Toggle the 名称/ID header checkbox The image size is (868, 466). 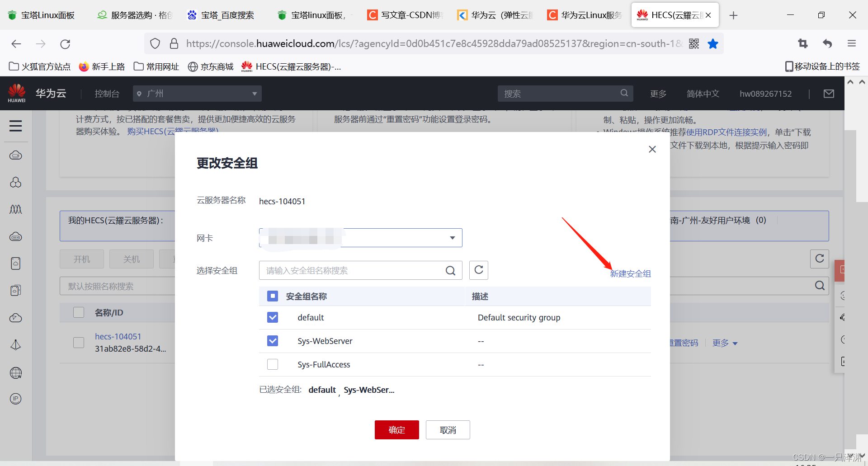[79, 312]
